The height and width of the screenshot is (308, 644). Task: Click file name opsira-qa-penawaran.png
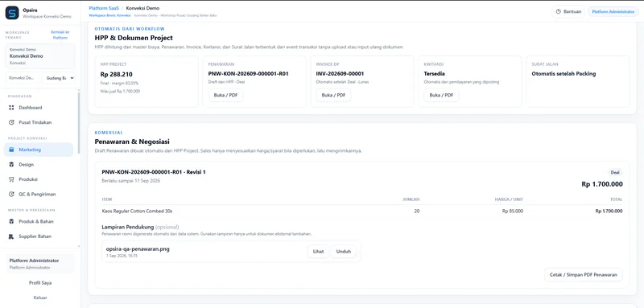pyautogui.click(x=138, y=249)
